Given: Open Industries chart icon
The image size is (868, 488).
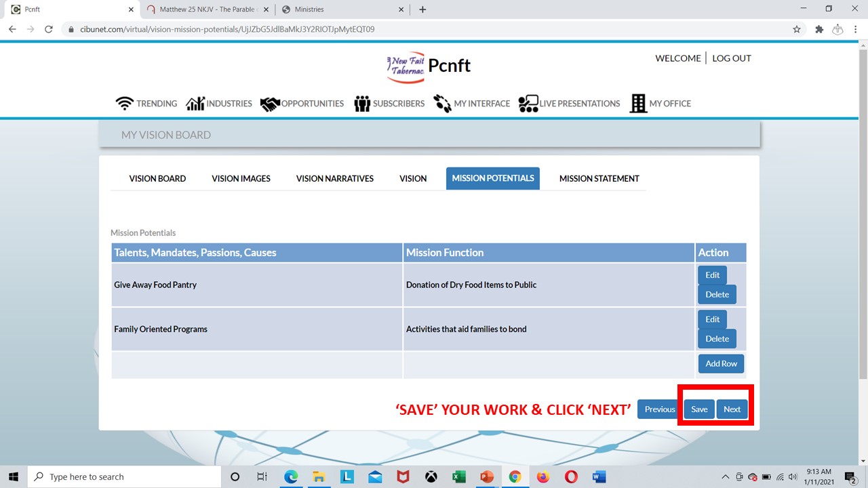Looking at the screenshot, I should point(195,104).
